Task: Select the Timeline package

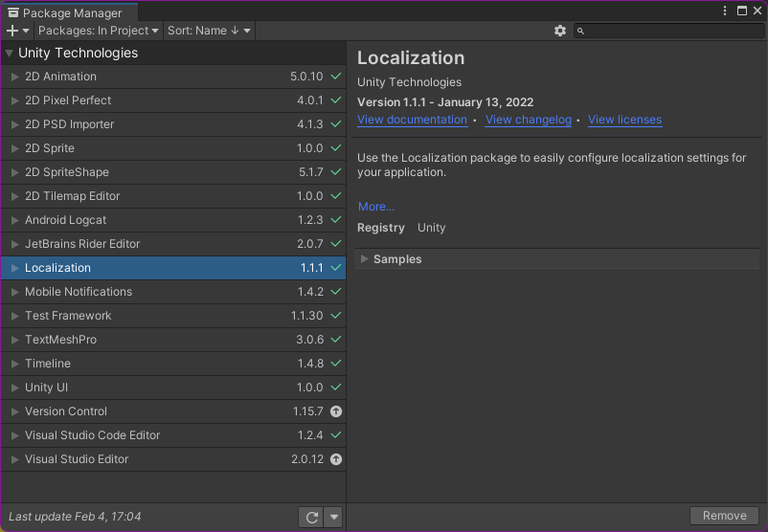Action: (173, 364)
